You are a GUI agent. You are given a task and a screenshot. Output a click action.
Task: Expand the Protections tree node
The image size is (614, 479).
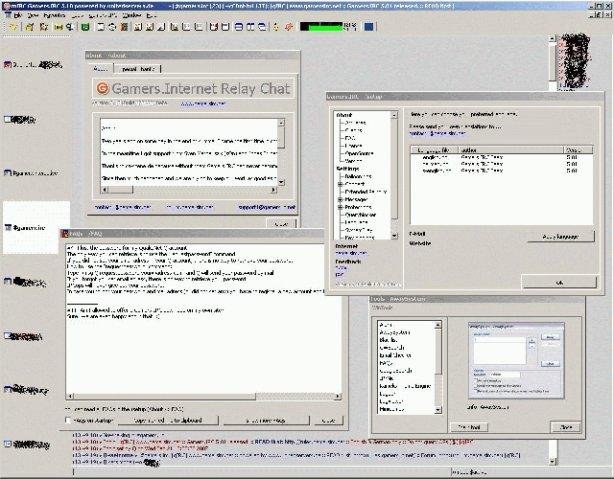340,207
